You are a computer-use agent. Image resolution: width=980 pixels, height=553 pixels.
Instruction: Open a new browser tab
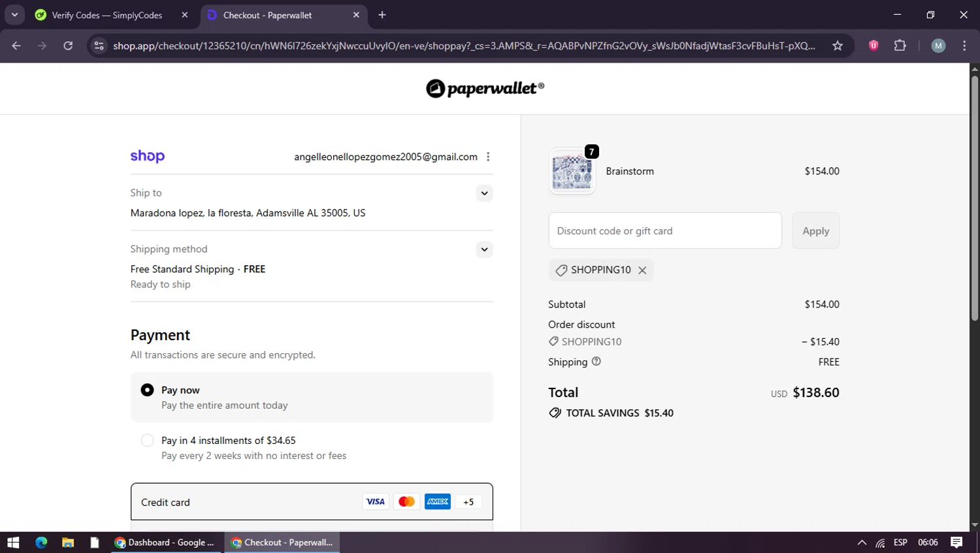click(x=382, y=15)
